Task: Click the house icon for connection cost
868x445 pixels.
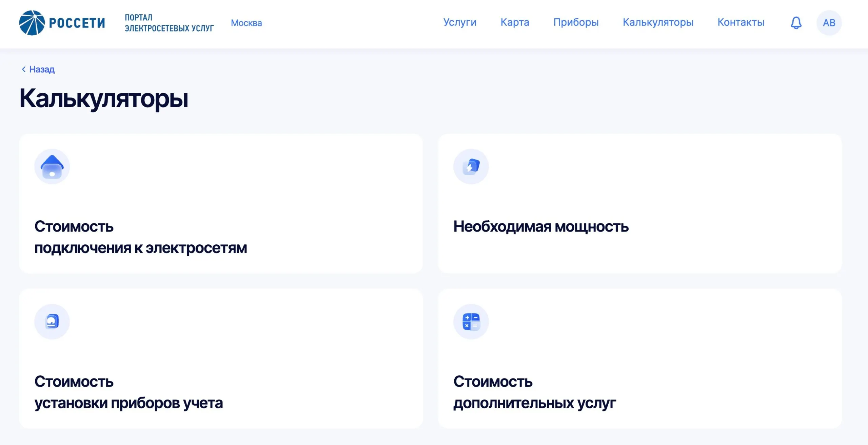Action: pyautogui.click(x=52, y=167)
